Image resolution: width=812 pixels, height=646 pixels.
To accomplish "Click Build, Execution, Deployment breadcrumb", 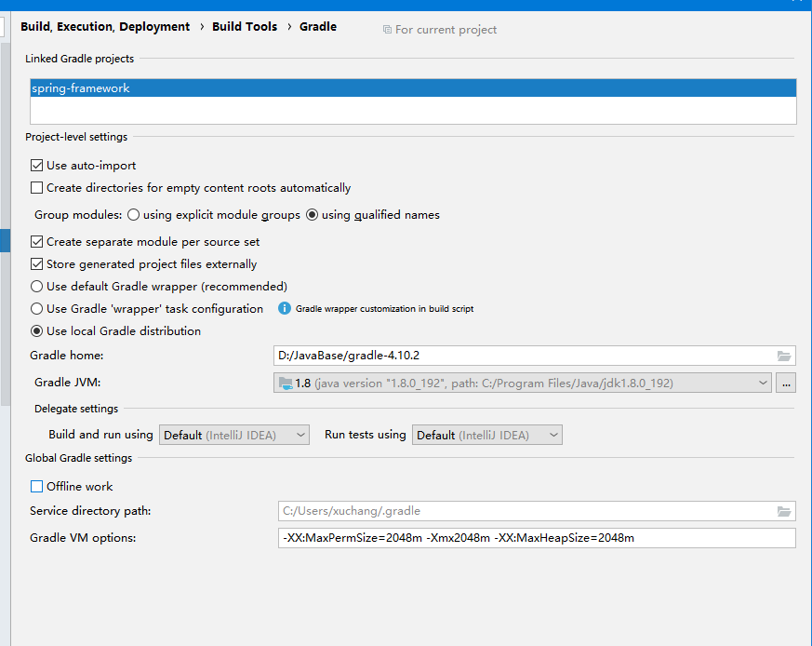I will 105,26.
